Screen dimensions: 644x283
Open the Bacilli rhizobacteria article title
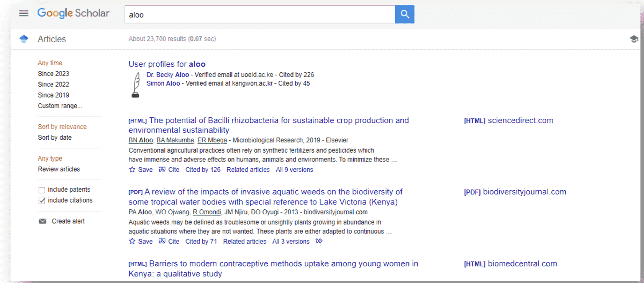point(269,125)
